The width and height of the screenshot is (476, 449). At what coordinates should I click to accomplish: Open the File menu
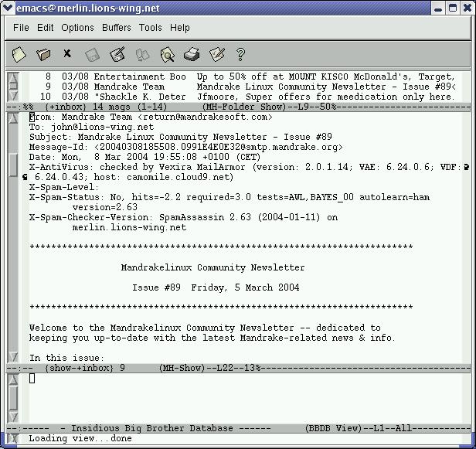click(x=21, y=28)
